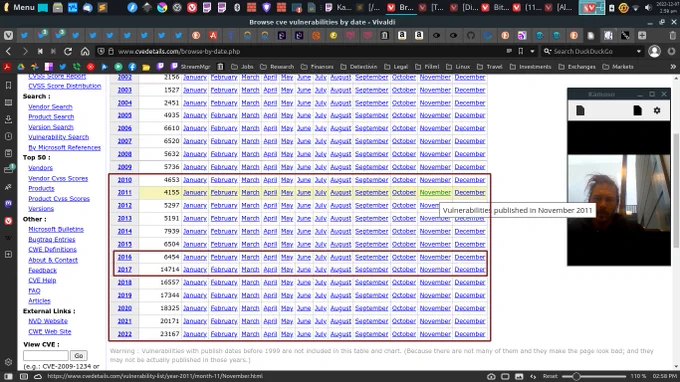Open the Research bookmark folder
Screen dimensions: 680x382
pyautogui.click(x=277, y=67)
